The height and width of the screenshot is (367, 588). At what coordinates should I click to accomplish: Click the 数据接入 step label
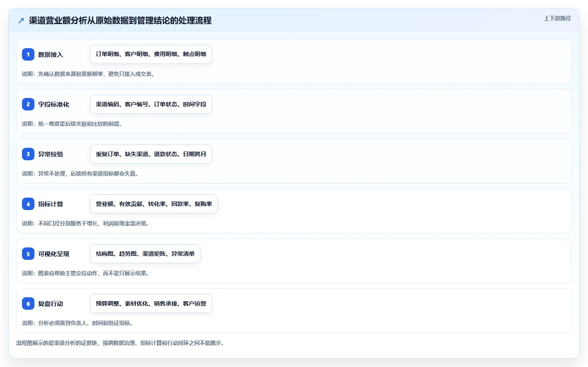point(51,54)
